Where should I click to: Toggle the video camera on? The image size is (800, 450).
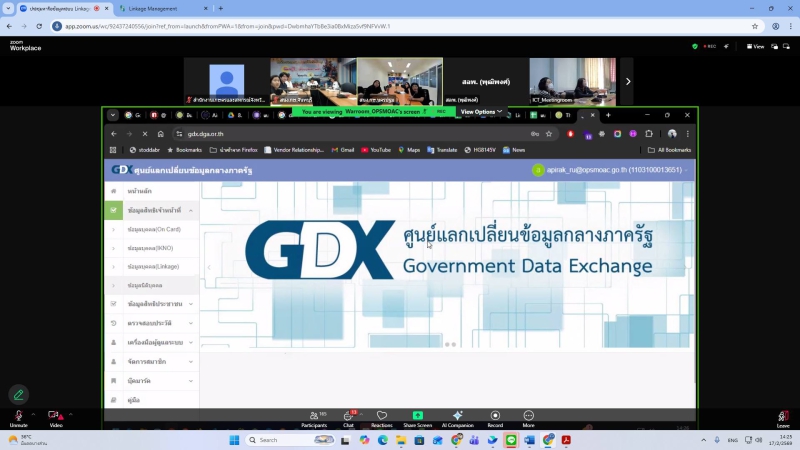(56, 417)
